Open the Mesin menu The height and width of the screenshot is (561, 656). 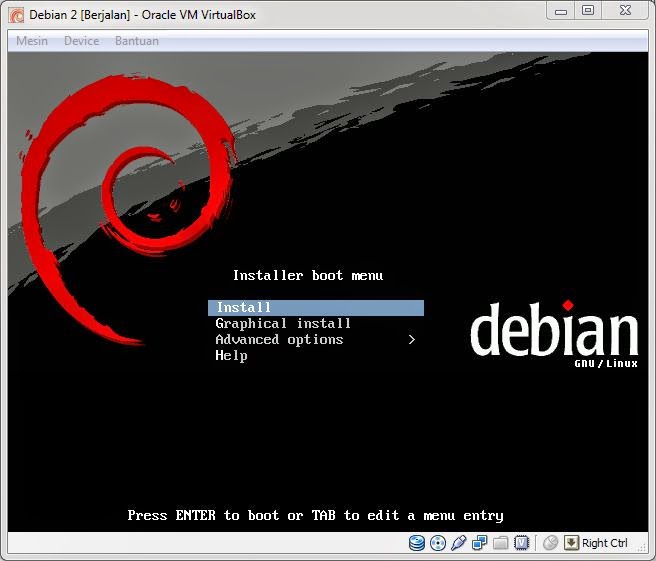(x=32, y=41)
